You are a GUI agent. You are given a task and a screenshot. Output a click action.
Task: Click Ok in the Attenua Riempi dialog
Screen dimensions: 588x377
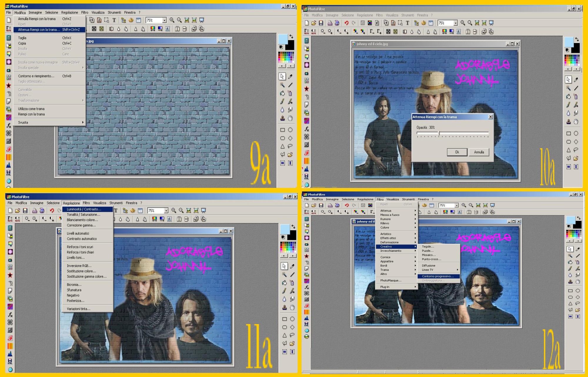(457, 152)
